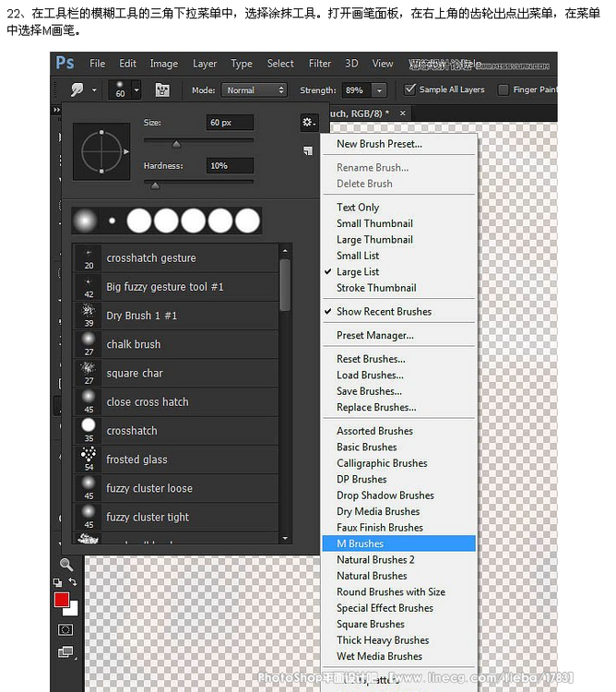The image size is (616, 692).
Task: Select the fuzzy cluster tight brush
Action: 175,517
